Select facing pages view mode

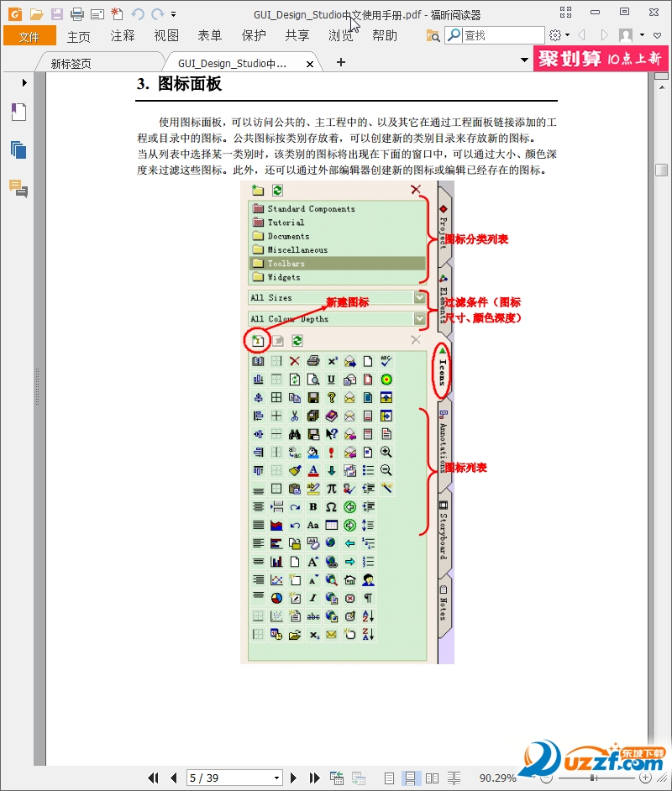432,778
